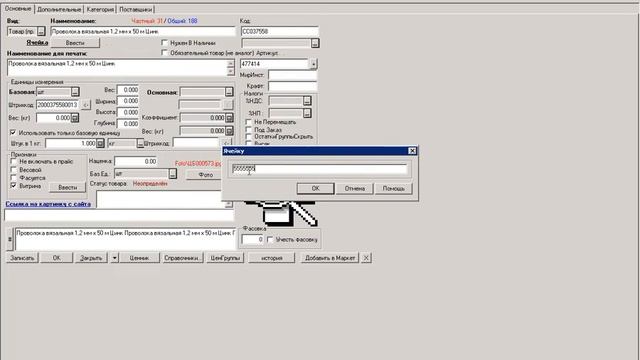Open ЦенГруппы button
The height and width of the screenshot is (360, 640).
click(x=225, y=258)
